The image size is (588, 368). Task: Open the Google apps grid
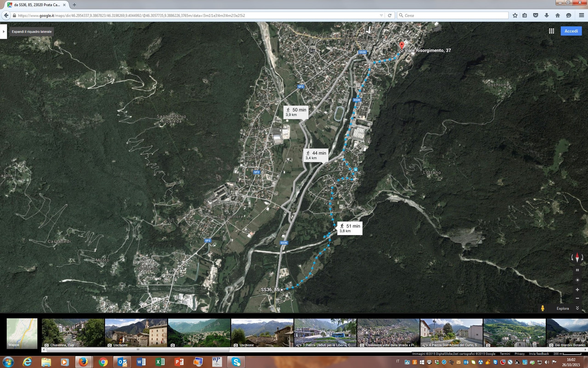(x=551, y=31)
